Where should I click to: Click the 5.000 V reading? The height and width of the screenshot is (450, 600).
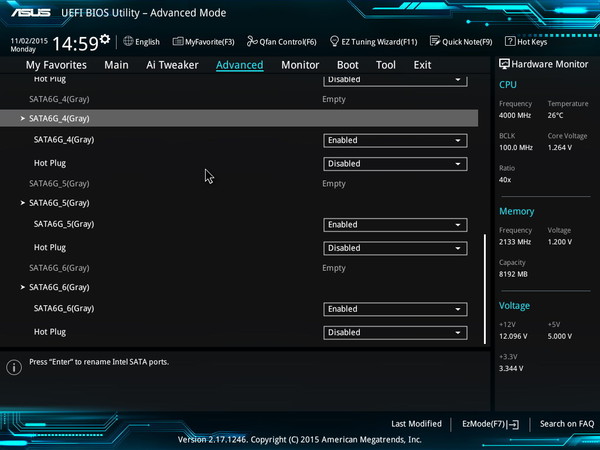pos(560,336)
